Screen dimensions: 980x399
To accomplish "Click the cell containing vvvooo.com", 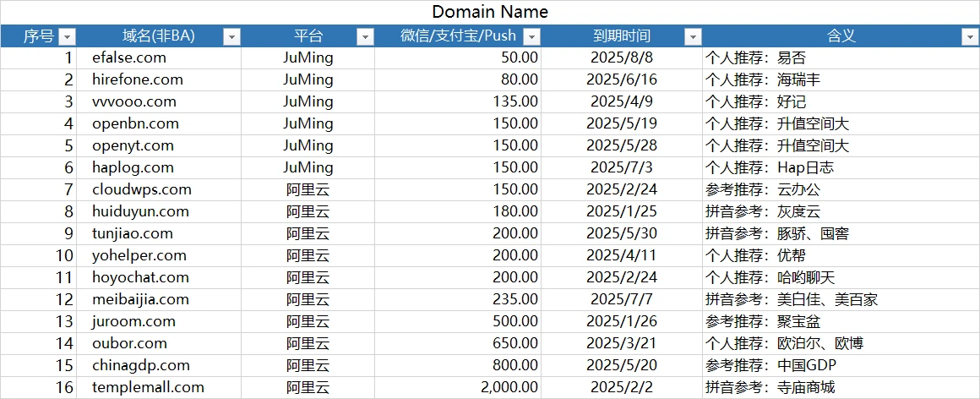I will point(134,101).
